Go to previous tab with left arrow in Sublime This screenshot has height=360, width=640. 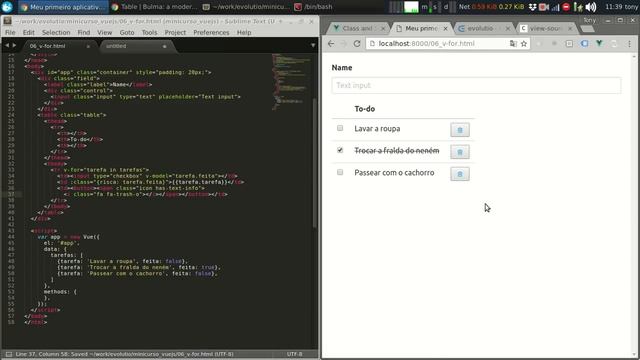(x=7, y=45)
